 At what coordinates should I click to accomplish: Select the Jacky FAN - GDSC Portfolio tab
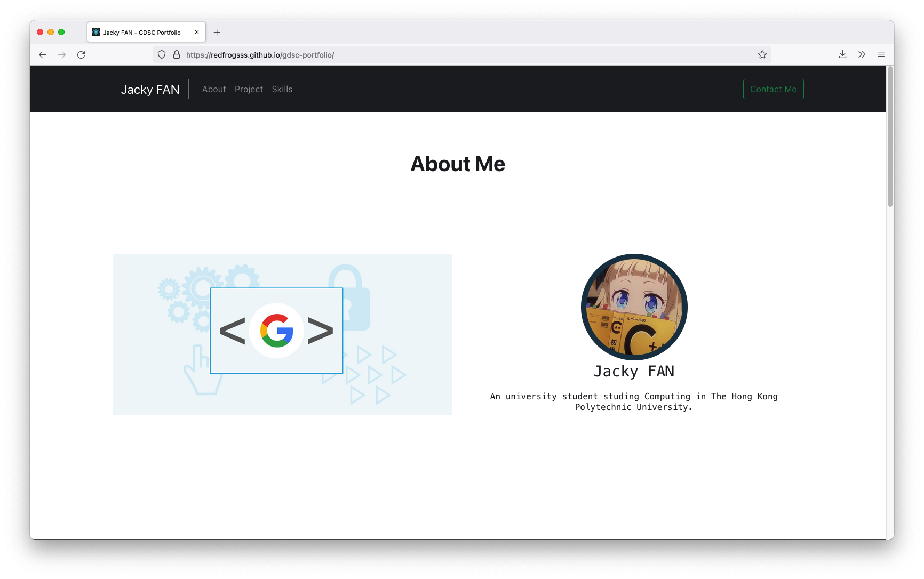click(146, 32)
